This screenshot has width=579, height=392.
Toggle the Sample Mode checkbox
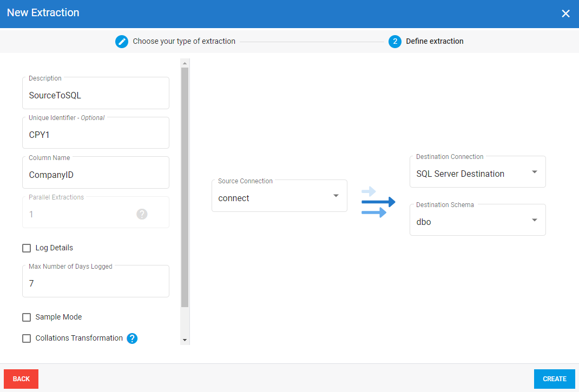27,317
